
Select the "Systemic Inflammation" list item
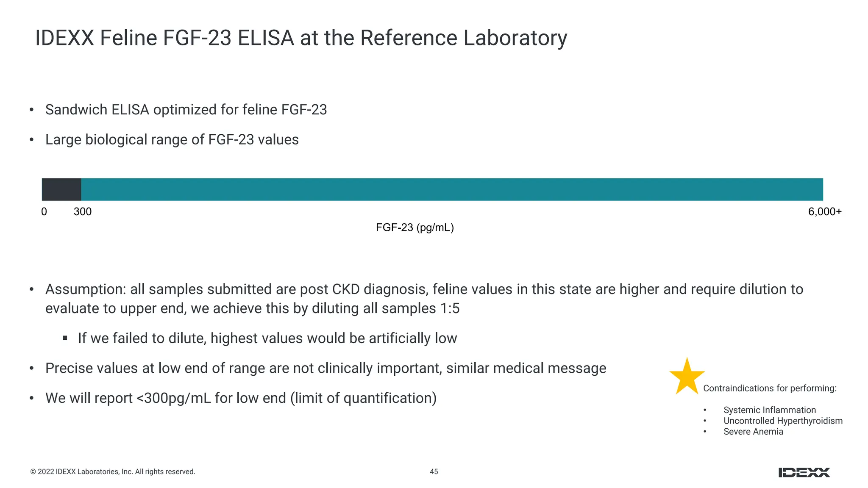pyautogui.click(x=770, y=410)
